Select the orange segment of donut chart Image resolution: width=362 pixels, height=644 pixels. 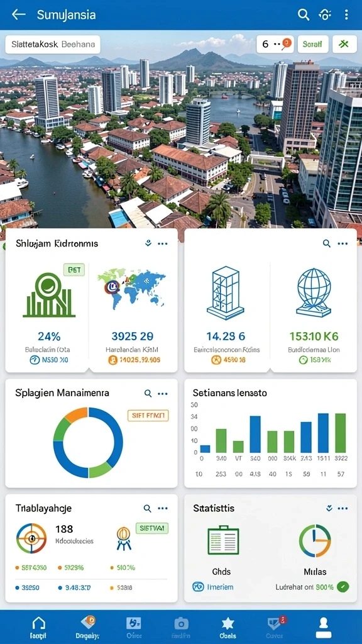[77, 415]
